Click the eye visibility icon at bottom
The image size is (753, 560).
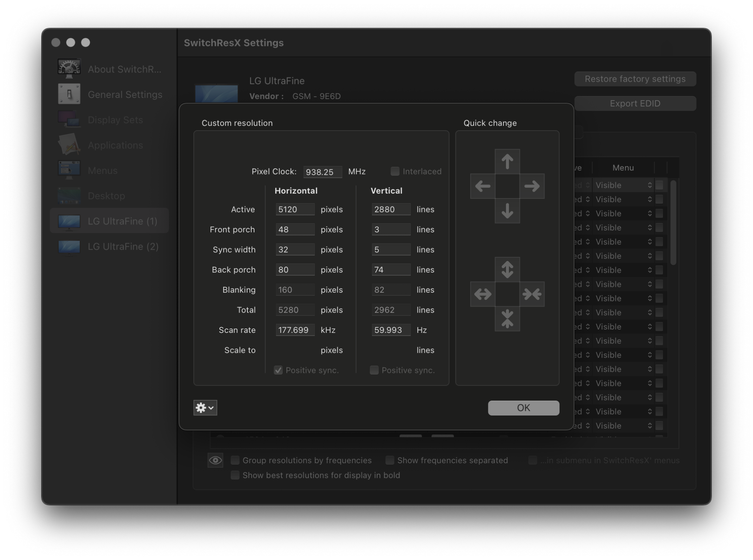click(x=215, y=460)
